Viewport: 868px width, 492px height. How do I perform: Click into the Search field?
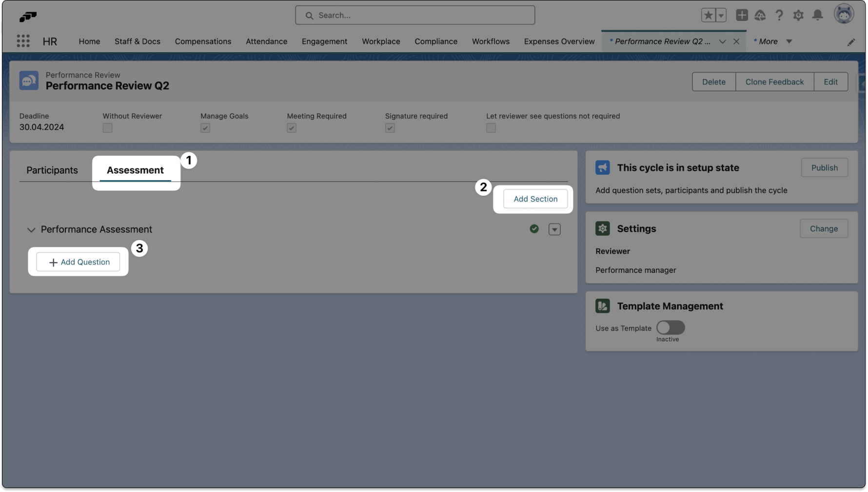click(x=414, y=15)
